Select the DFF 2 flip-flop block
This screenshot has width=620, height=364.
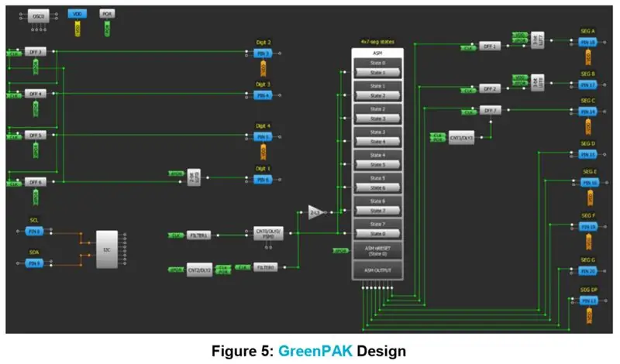point(490,89)
